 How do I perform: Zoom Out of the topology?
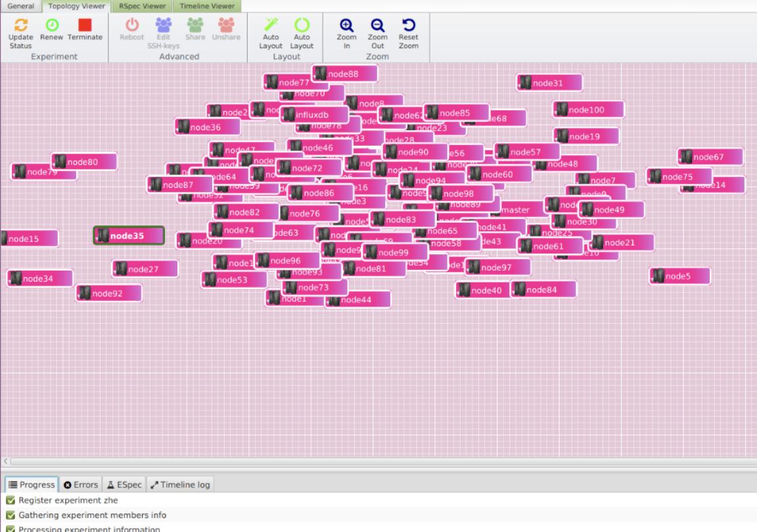[x=378, y=33]
